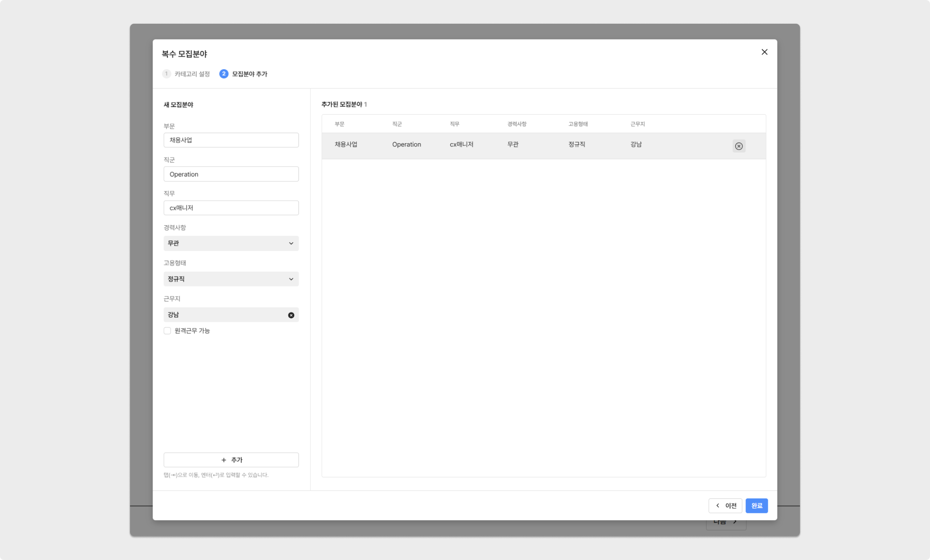Select the added row's Operation cell
The image size is (930, 560).
pyautogui.click(x=406, y=144)
